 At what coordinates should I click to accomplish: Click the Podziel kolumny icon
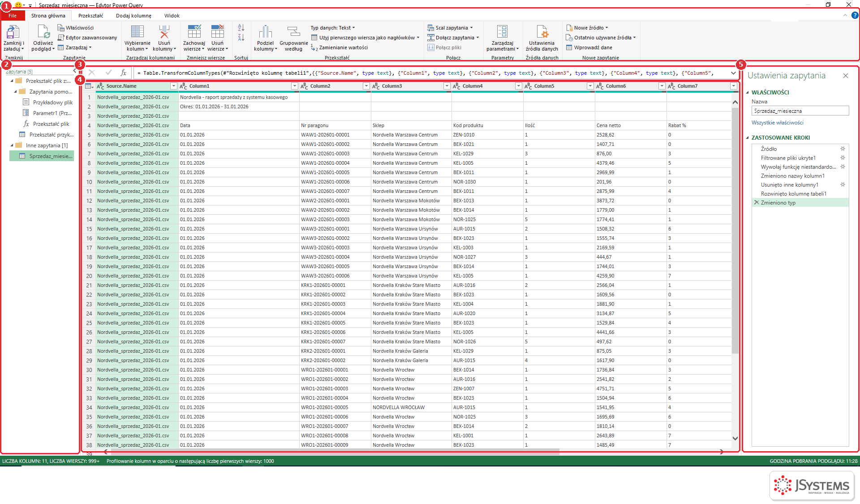point(265,32)
